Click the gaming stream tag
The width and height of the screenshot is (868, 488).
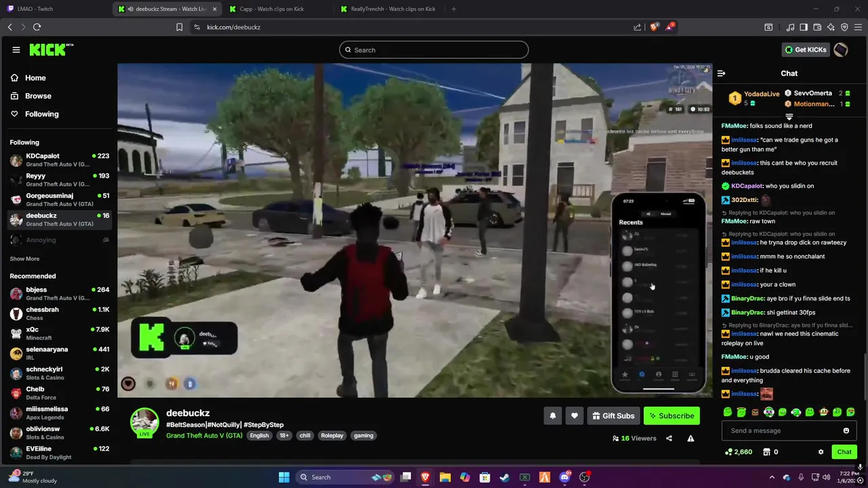[363, 436]
